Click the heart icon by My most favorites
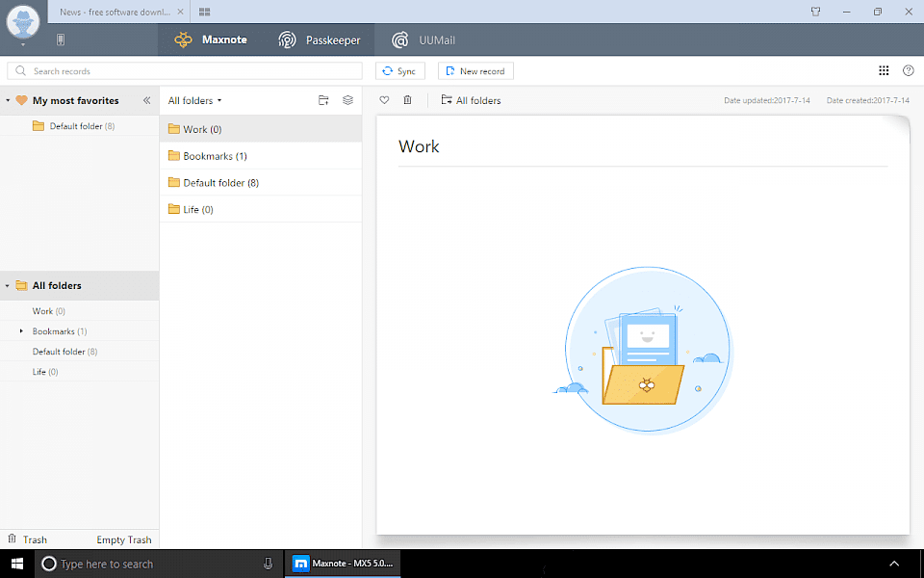924x578 pixels. 21,100
